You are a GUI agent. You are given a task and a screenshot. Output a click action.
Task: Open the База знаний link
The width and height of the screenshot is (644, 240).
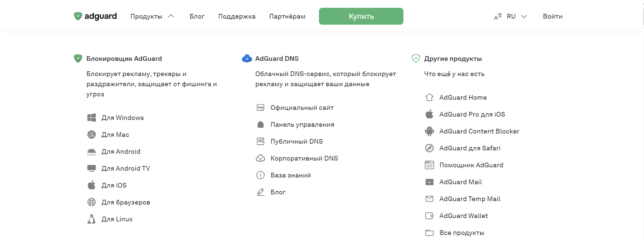(291, 175)
